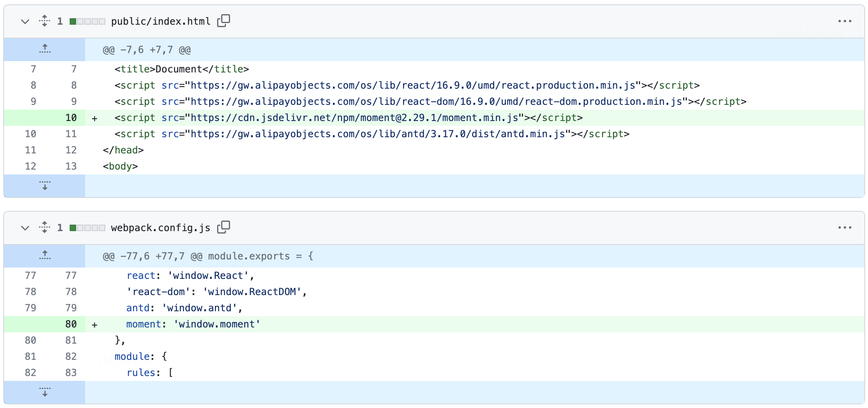Viewport: 868px width, 408px height.
Task: Collapse the public/index.html file diff
Action: pyautogui.click(x=25, y=21)
